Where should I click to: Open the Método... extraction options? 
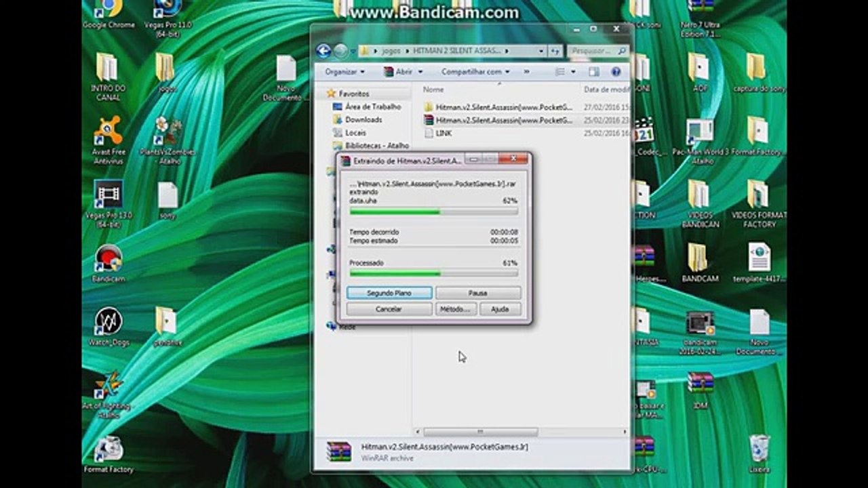(455, 308)
